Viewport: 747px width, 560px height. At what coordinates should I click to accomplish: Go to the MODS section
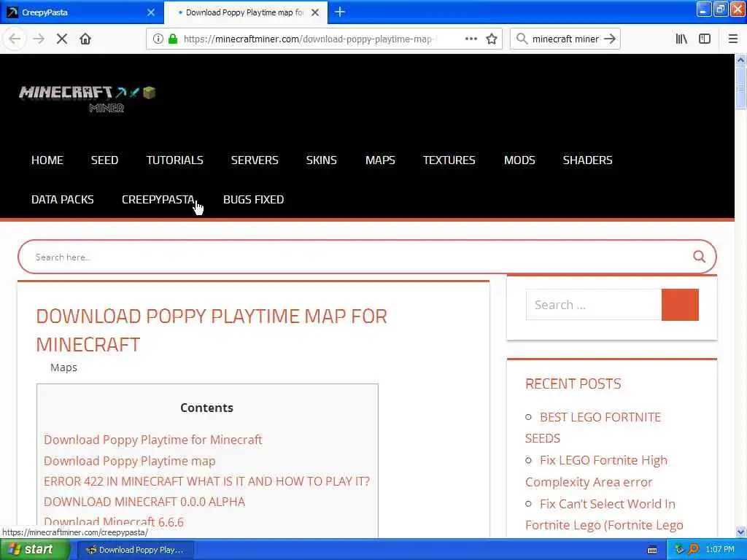[519, 160]
